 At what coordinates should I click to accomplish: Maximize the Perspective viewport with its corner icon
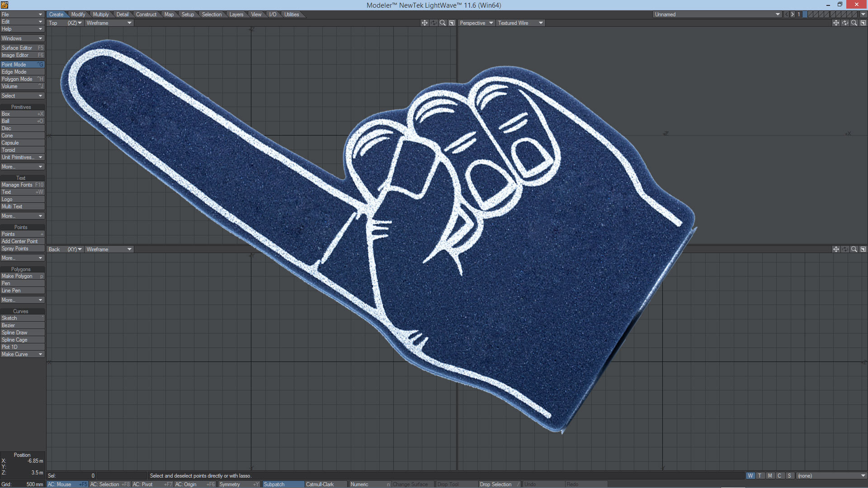863,23
